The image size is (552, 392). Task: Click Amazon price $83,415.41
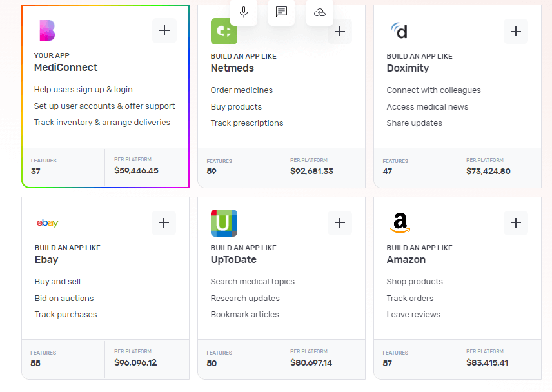pos(488,363)
